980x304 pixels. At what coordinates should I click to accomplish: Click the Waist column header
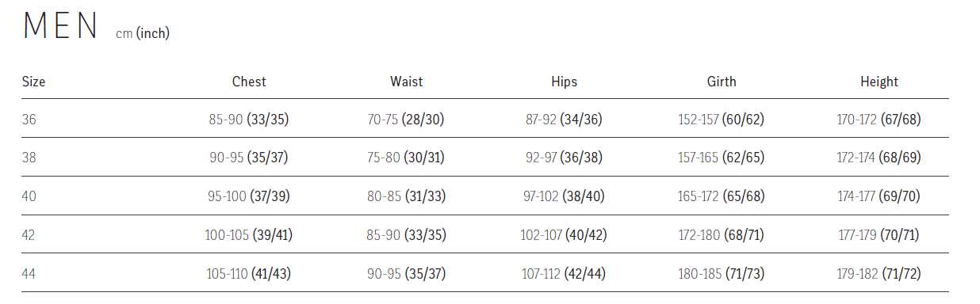pyautogui.click(x=406, y=82)
